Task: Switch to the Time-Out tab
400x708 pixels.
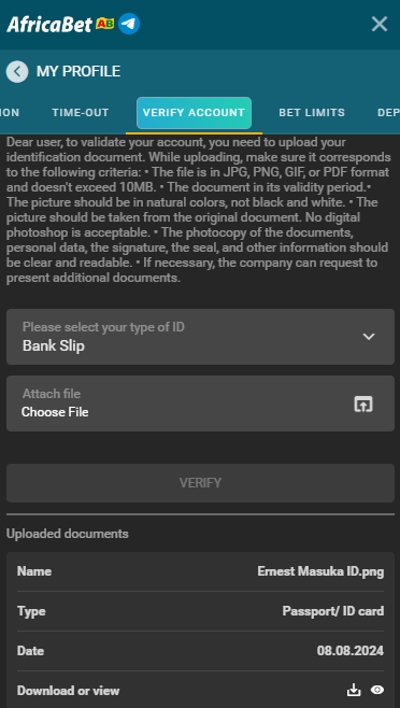Action: click(80, 112)
